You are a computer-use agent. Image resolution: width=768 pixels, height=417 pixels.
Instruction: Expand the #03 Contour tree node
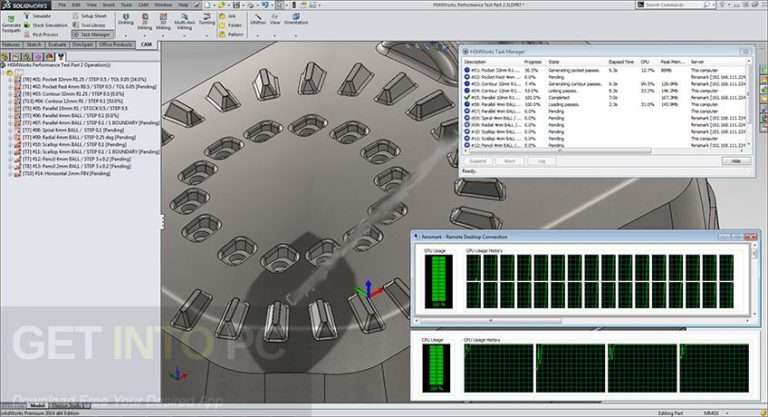tap(10, 94)
